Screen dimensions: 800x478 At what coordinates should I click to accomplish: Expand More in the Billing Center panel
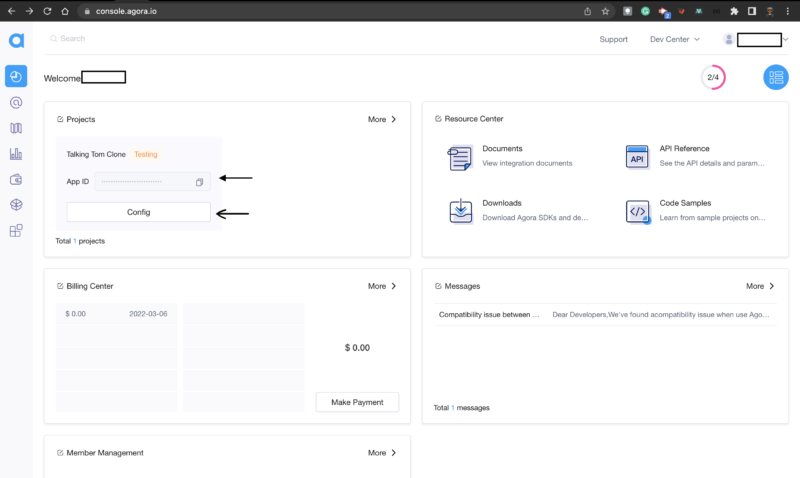click(x=382, y=286)
